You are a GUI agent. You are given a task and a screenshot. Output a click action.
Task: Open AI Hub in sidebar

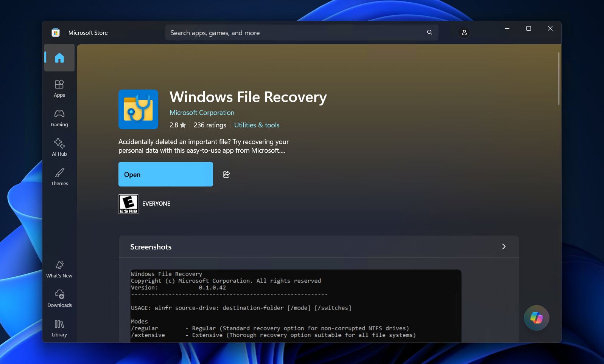(x=59, y=147)
